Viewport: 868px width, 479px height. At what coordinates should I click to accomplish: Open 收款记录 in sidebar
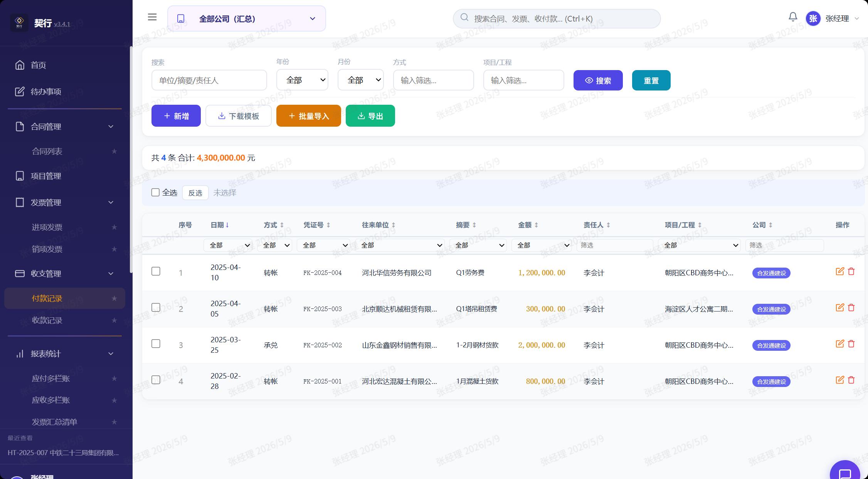(65, 320)
